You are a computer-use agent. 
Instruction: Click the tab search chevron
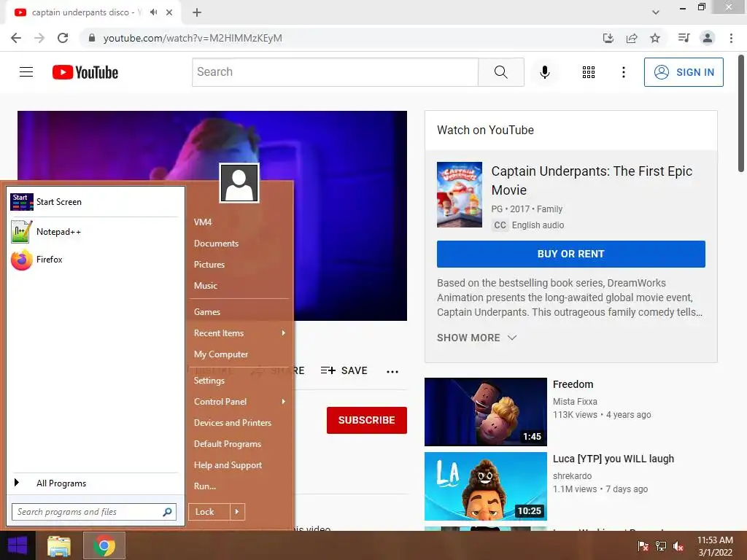click(656, 12)
